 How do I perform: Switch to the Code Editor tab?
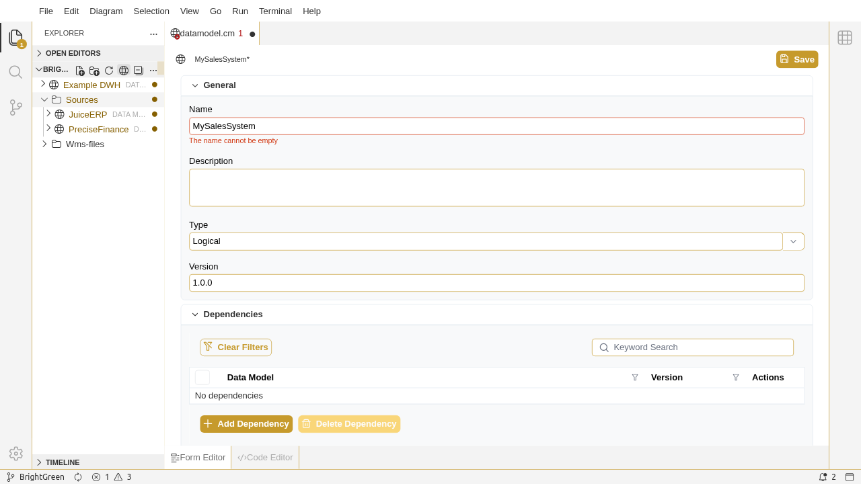coord(266,458)
